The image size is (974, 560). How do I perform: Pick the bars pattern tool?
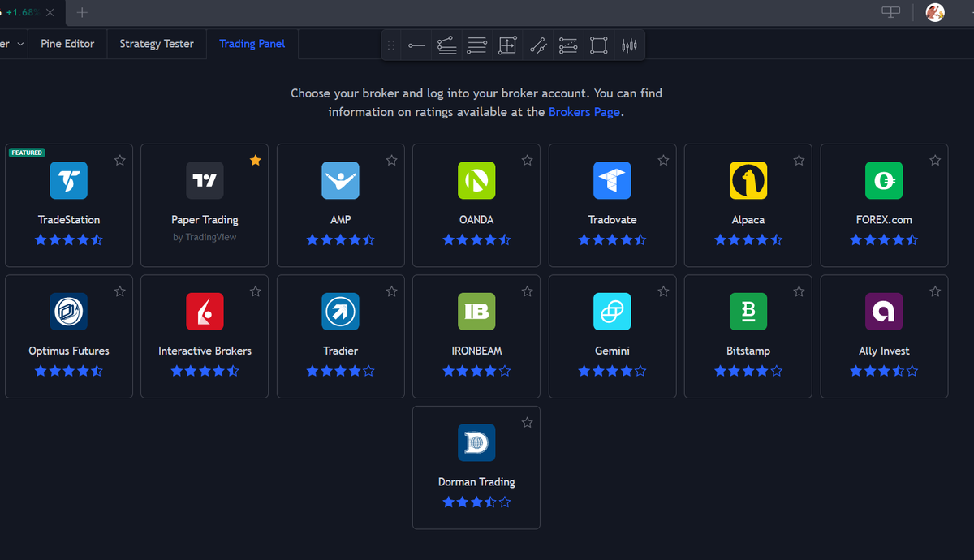[x=629, y=45]
